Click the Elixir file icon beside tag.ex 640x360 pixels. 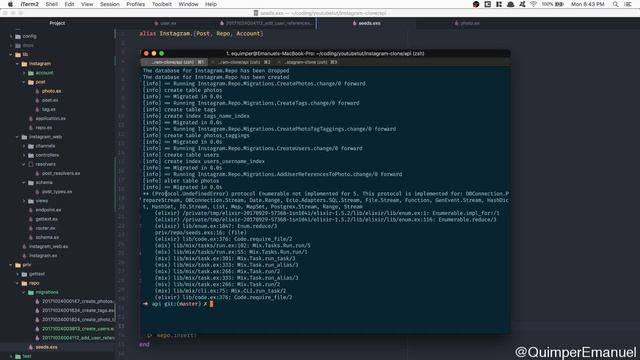click(37, 109)
